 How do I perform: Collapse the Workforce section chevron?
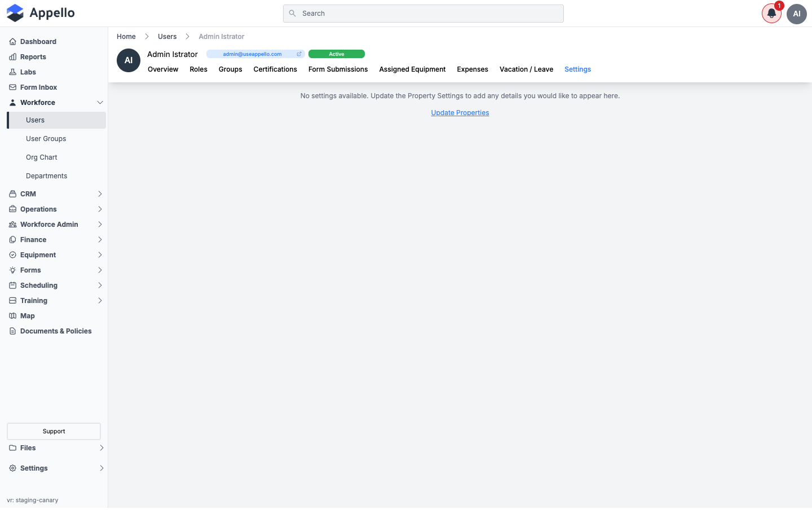coord(100,103)
